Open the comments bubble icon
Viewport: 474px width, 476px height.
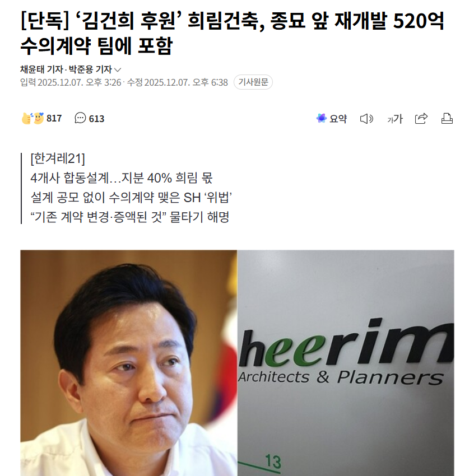point(80,118)
